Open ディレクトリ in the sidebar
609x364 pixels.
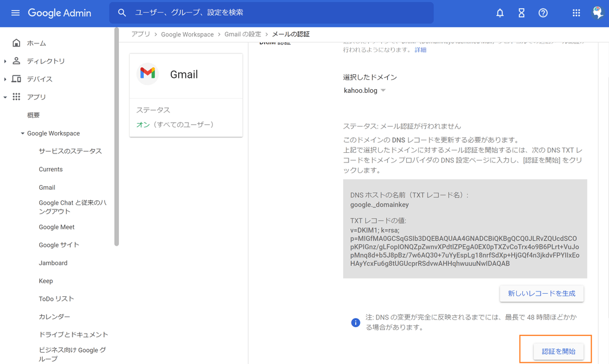point(46,61)
